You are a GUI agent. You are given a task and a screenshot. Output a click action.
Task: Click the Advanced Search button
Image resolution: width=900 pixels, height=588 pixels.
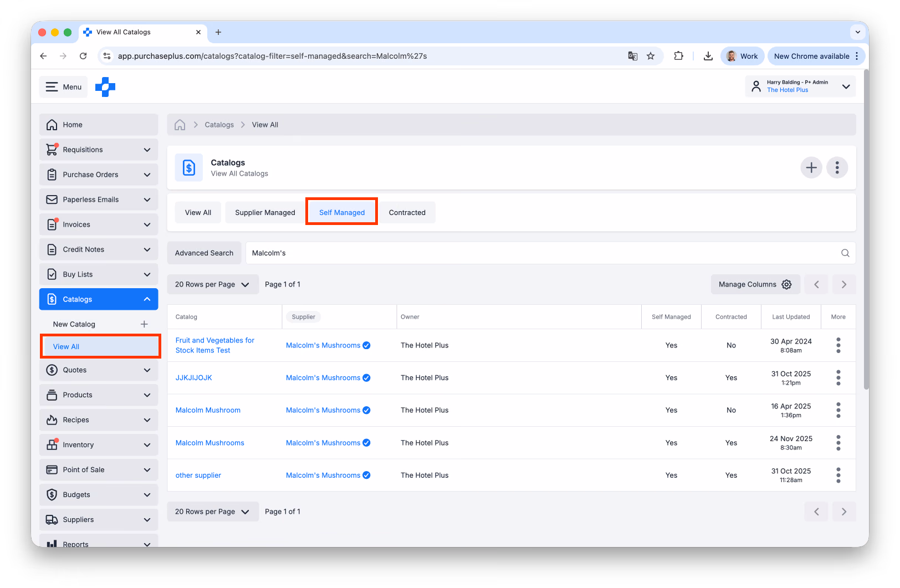(204, 253)
